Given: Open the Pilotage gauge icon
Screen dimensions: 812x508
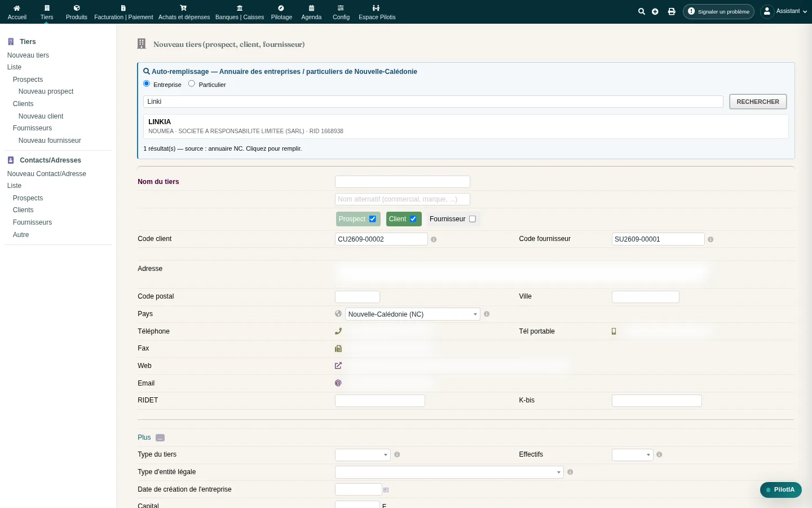Looking at the screenshot, I should (x=281, y=8).
